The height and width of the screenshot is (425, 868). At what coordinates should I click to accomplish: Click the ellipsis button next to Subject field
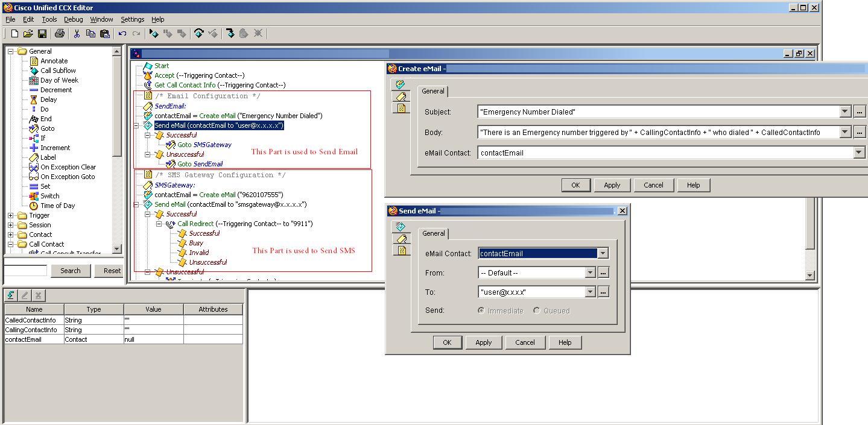859,112
